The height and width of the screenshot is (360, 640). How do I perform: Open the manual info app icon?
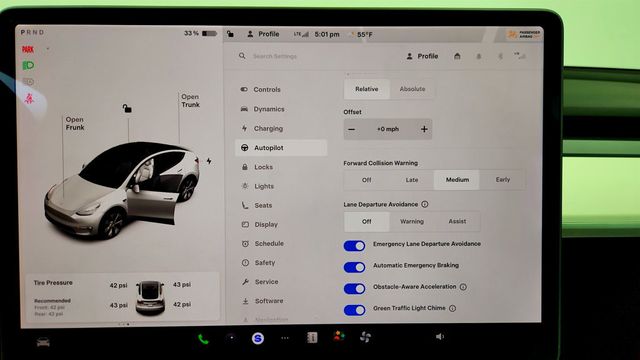(x=312, y=338)
